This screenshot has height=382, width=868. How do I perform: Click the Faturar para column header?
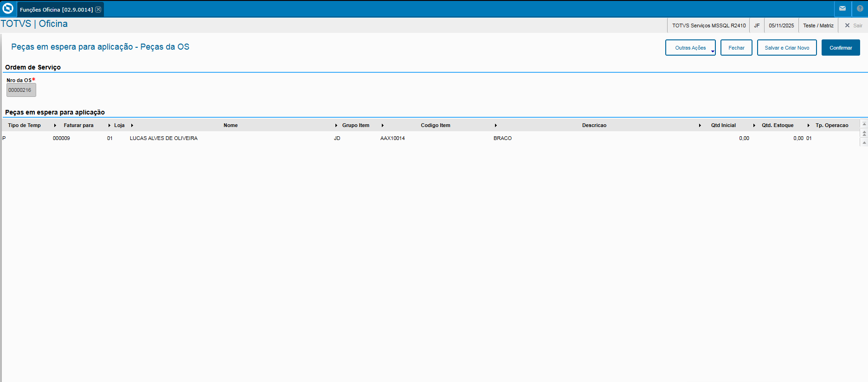(78, 125)
